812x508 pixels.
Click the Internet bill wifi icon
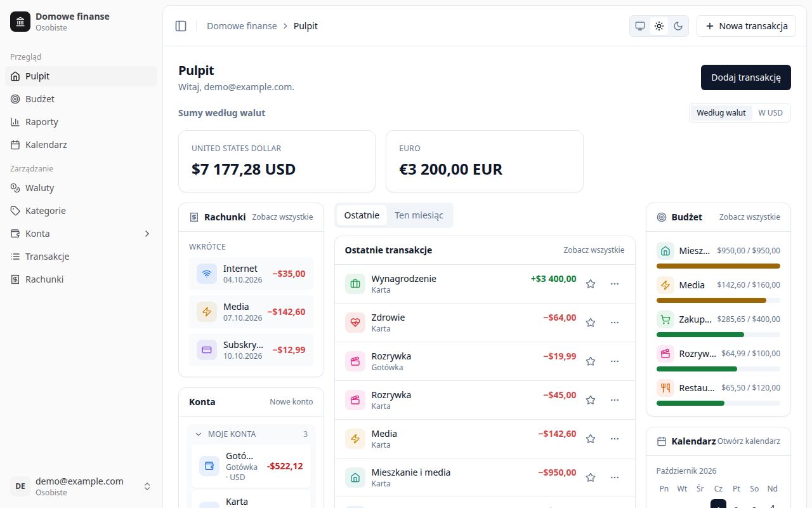tap(207, 274)
